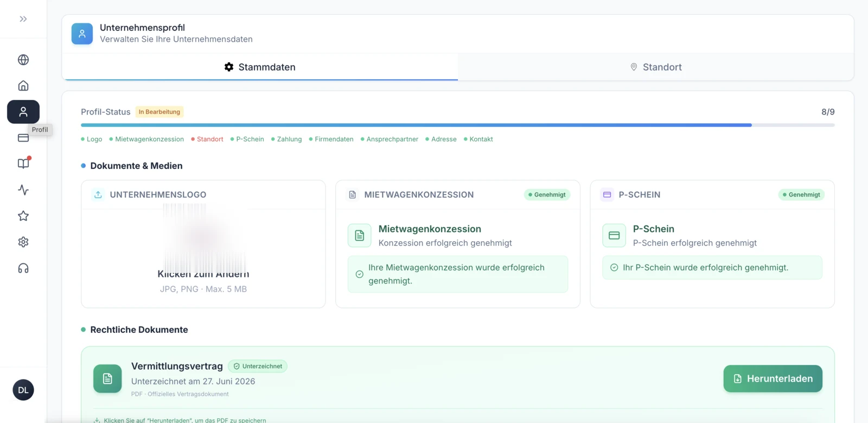Open the headset support icon in sidebar

click(23, 268)
